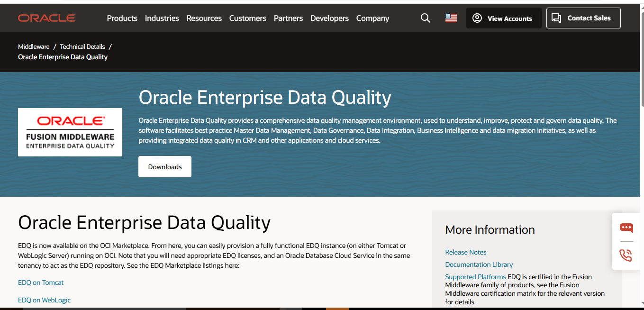Click the EDQ on Tomcat link
This screenshot has width=644, height=310.
(40, 282)
